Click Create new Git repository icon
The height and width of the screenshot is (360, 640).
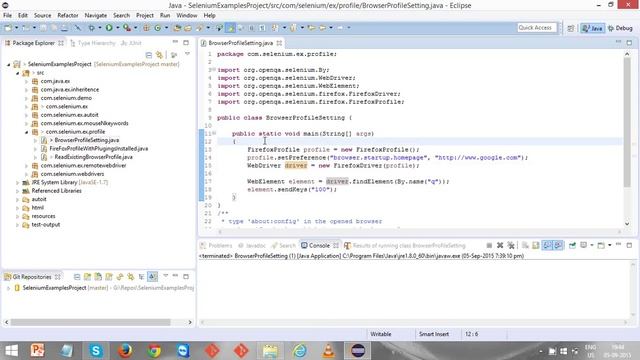tap(109, 277)
